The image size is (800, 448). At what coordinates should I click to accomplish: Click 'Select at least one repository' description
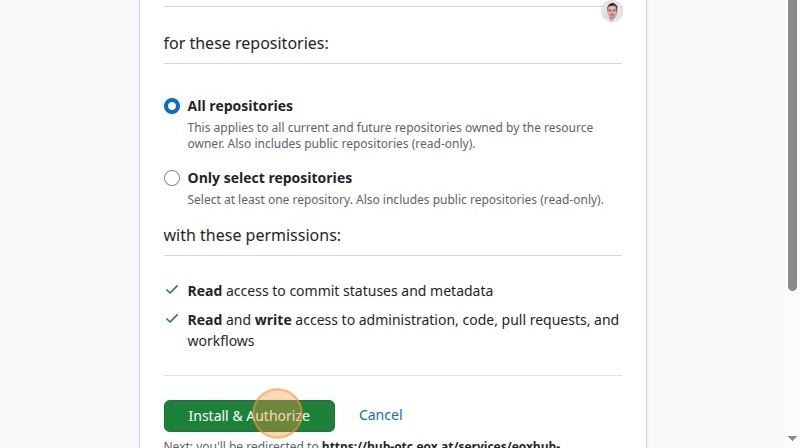coord(395,200)
